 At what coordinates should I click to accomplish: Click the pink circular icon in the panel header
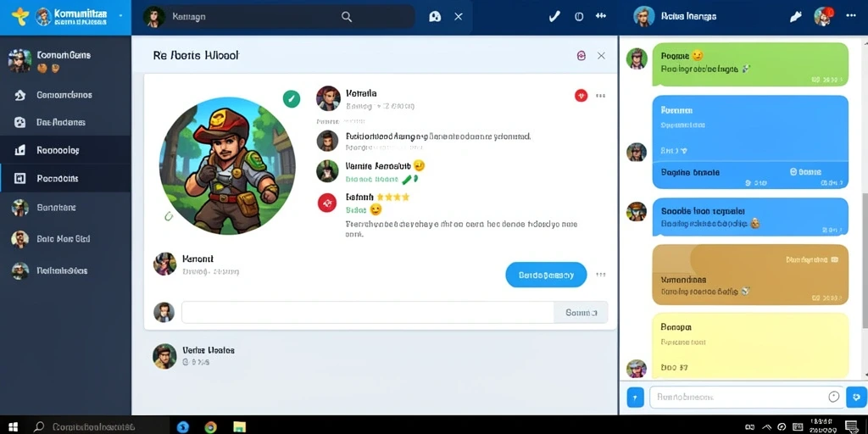pyautogui.click(x=581, y=55)
